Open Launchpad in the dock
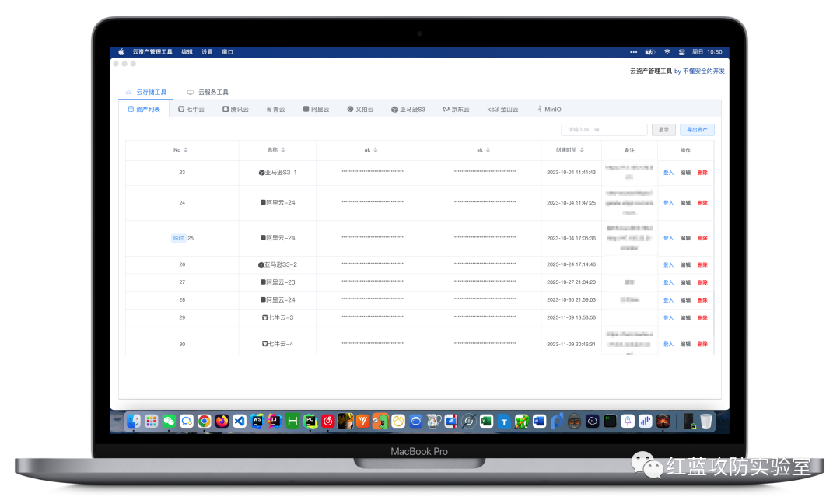The image size is (840, 504). (151, 422)
